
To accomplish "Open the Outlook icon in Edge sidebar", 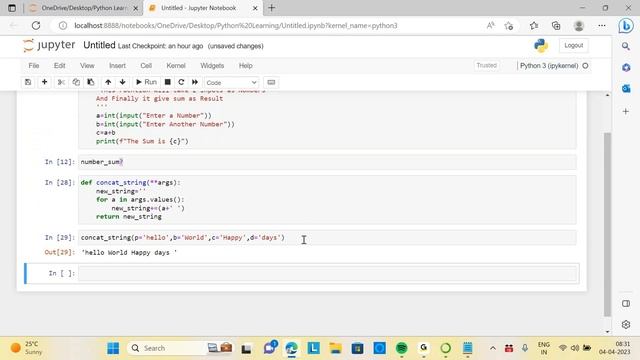I will [626, 88].
